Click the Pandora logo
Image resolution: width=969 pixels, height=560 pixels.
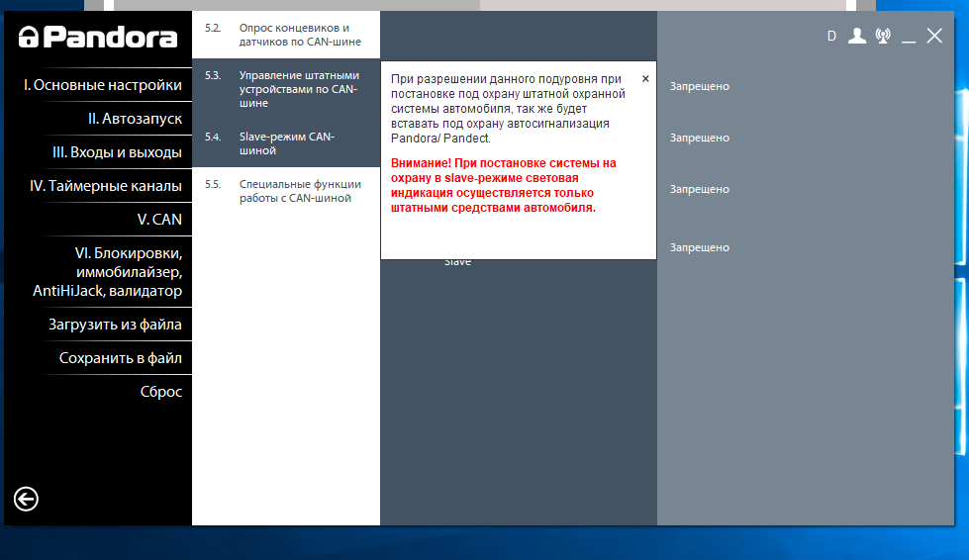(98, 37)
